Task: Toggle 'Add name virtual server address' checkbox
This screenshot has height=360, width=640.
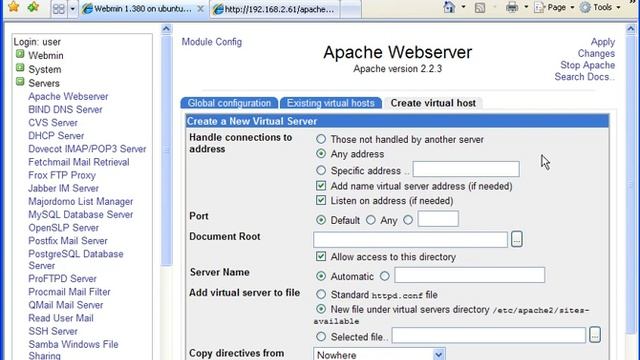Action: 321,186
